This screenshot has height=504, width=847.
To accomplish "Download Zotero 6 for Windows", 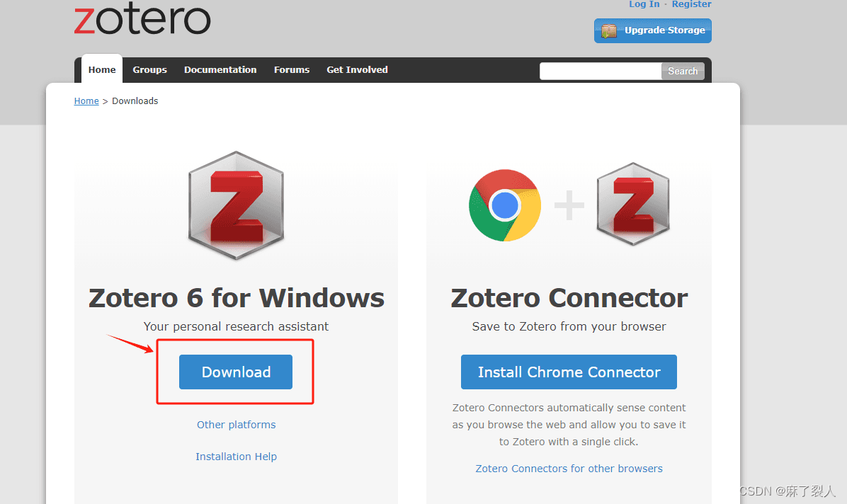I will coord(236,372).
